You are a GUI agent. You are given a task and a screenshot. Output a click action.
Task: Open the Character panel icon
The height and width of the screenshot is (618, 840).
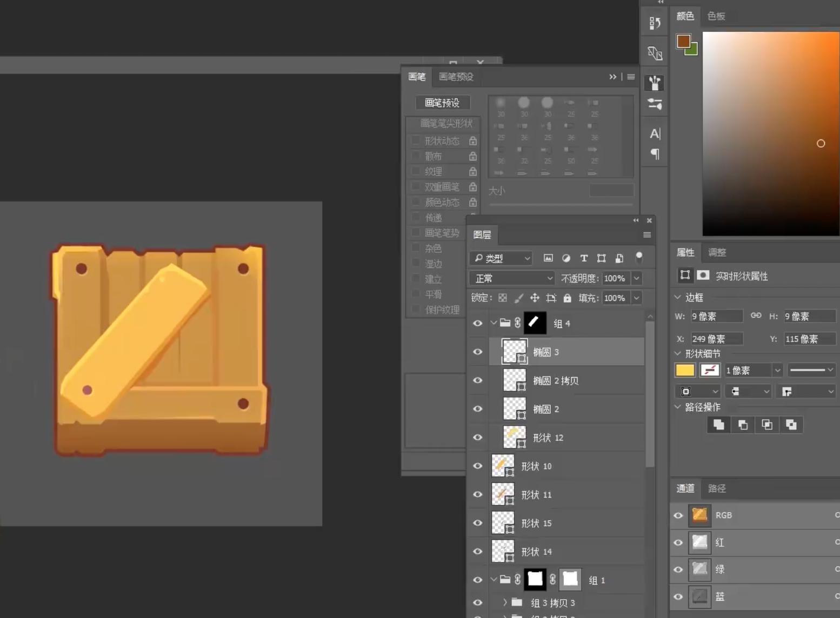point(655,133)
